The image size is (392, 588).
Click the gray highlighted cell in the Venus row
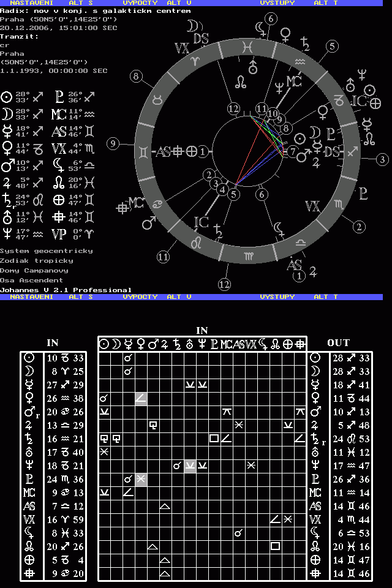(141, 398)
